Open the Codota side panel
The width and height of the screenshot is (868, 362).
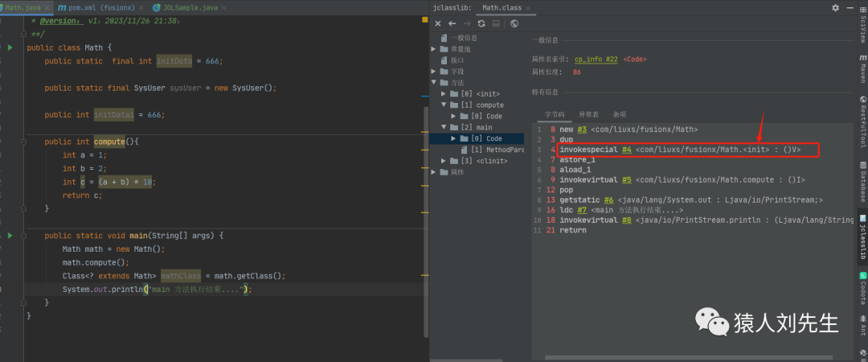point(862,288)
